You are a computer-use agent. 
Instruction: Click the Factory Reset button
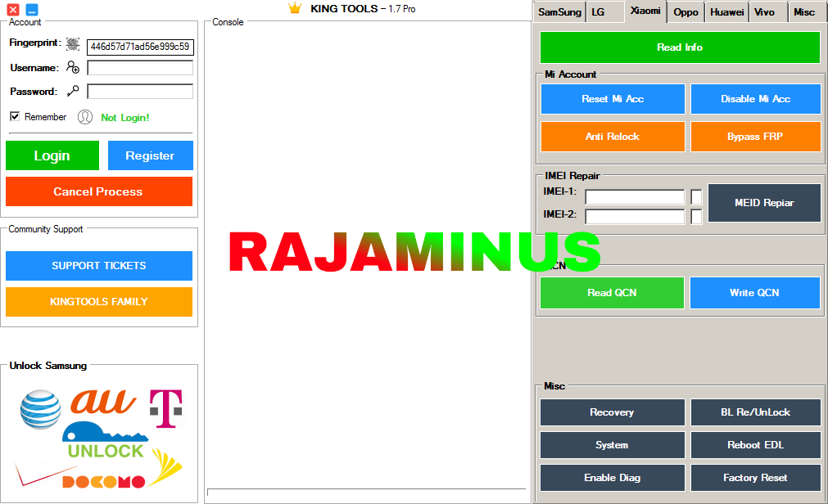[756, 478]
